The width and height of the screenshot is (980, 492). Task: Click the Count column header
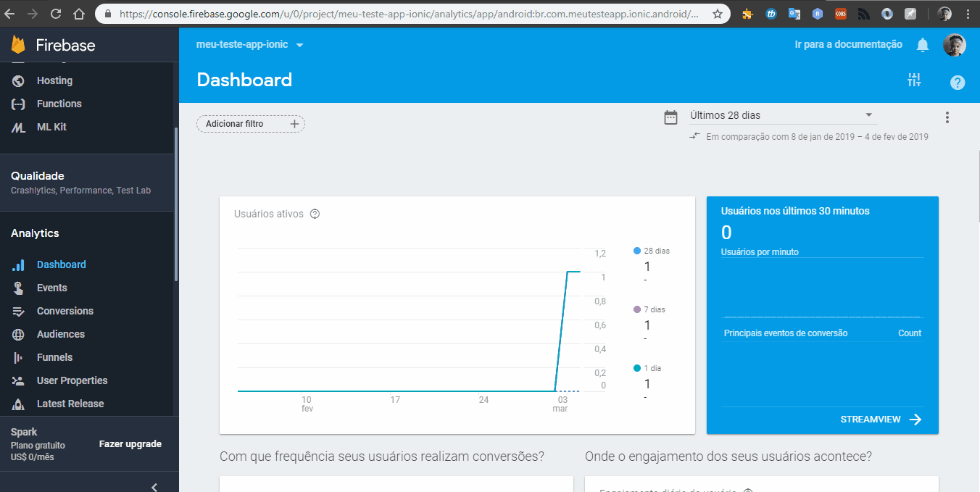(910, 333)
